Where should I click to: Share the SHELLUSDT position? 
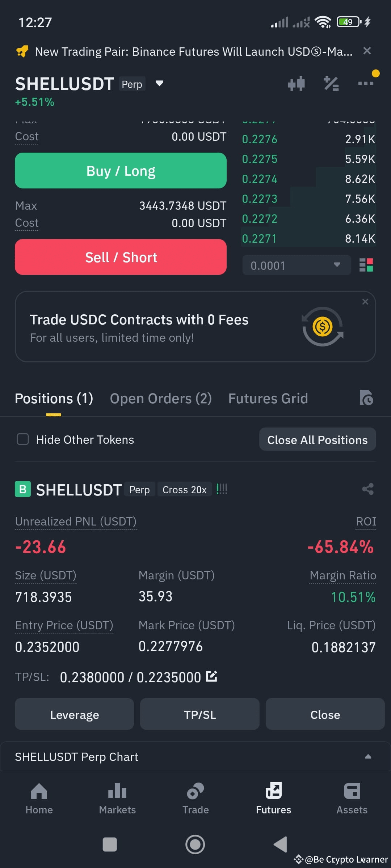pyautogui.click(x=368, y=489)
